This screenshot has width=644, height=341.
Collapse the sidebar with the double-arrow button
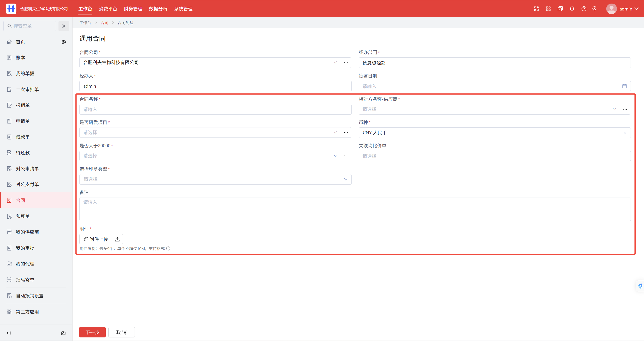tap(64, 26)
